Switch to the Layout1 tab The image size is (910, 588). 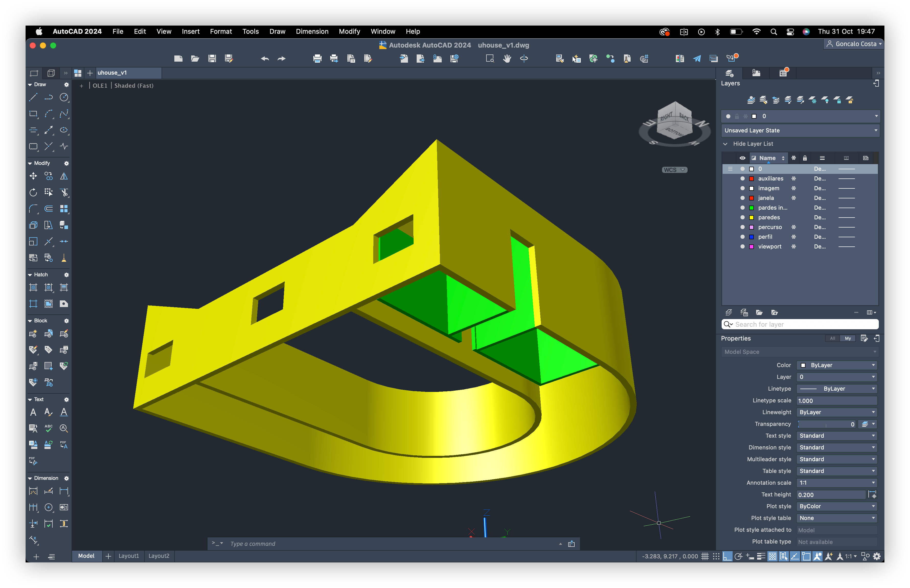click(129, 556)
